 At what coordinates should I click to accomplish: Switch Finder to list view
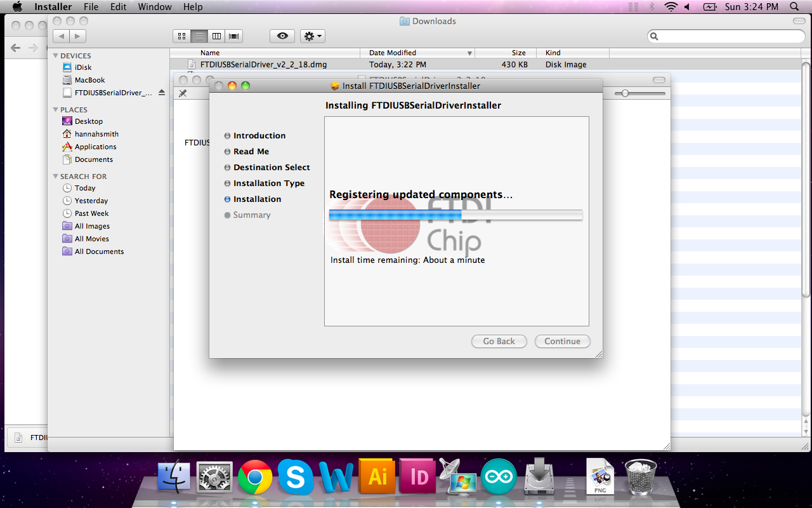click(x=199, y=36)
